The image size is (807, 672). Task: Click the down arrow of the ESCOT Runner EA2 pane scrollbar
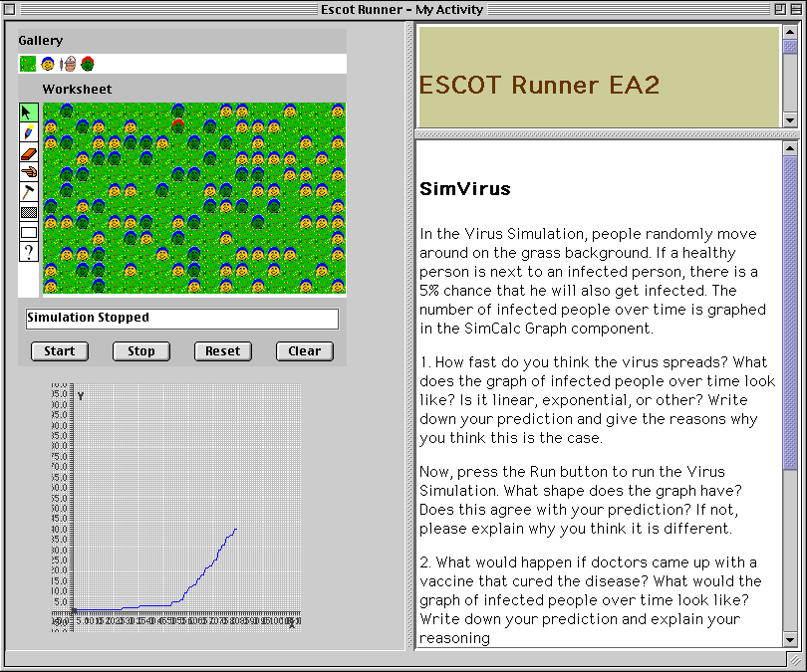[x=789, y=119]
